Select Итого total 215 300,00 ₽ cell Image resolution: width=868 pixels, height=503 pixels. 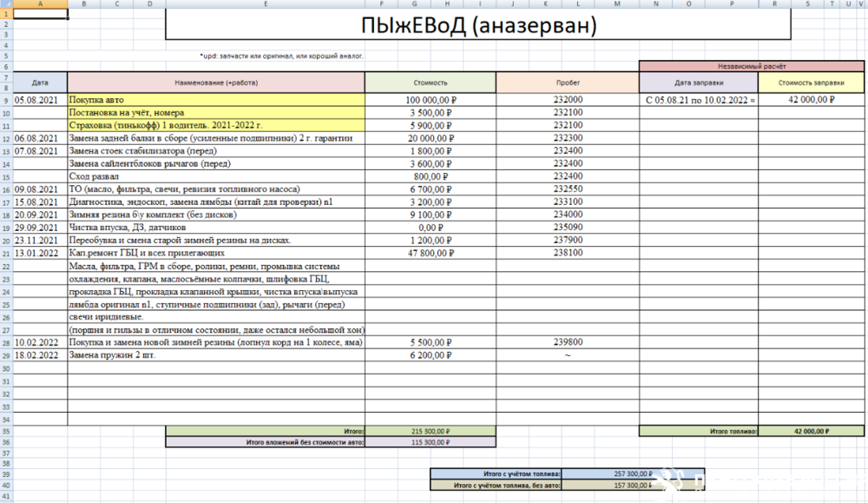431,431
